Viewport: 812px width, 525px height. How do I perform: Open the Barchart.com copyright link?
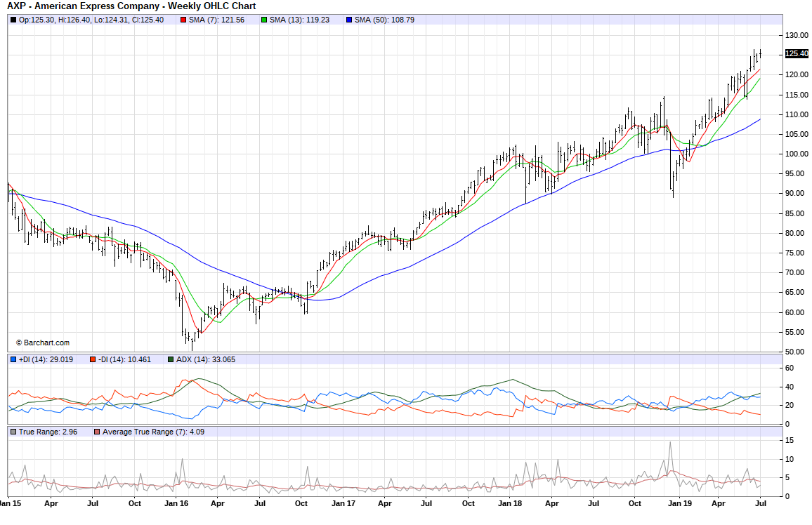pyautogui.click(x=43, y=343)
